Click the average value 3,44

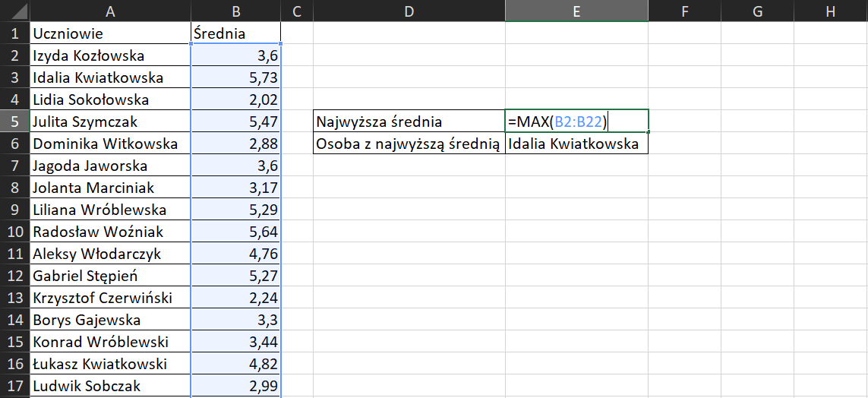tap(236, 342)
